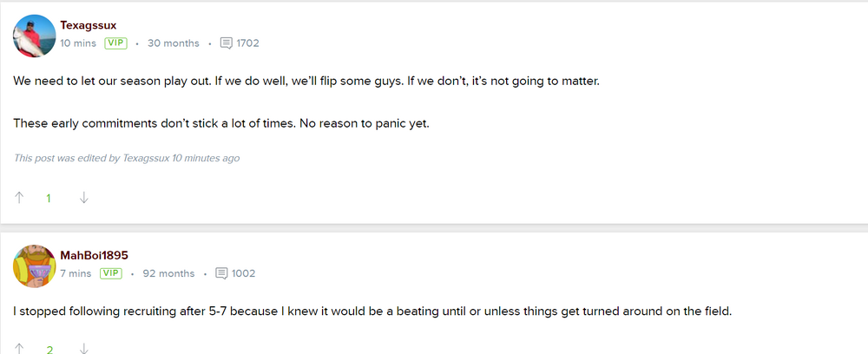This screenshot has height=354, width=868.
Task: Upvote the post by MahBoi1895
Action: click(x=19, y=350)
